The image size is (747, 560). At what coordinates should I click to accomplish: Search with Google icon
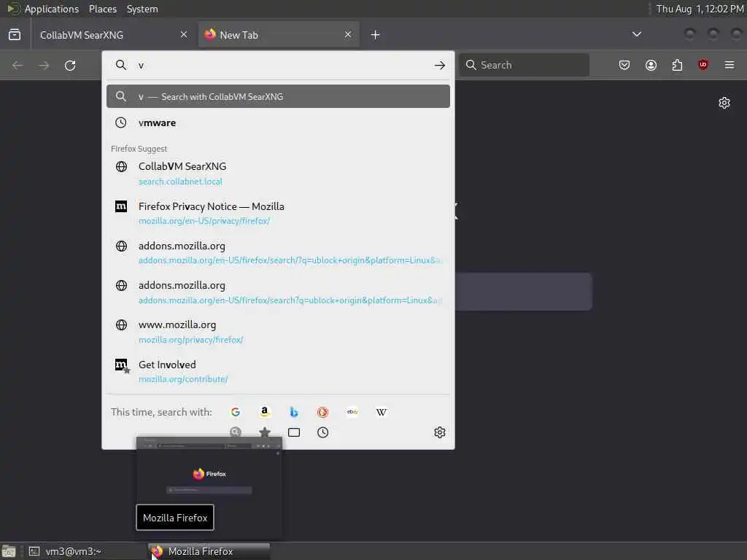(236, 413)
